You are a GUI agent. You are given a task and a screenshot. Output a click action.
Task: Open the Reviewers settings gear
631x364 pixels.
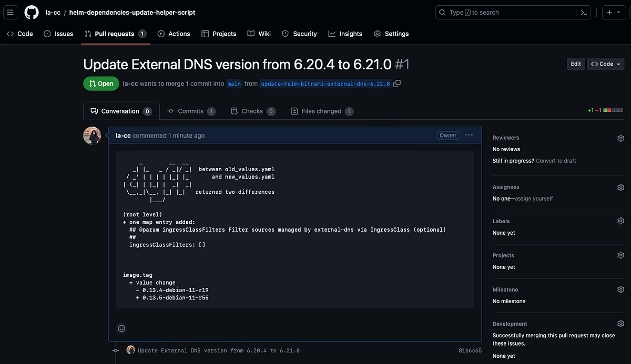click(620, 138)
